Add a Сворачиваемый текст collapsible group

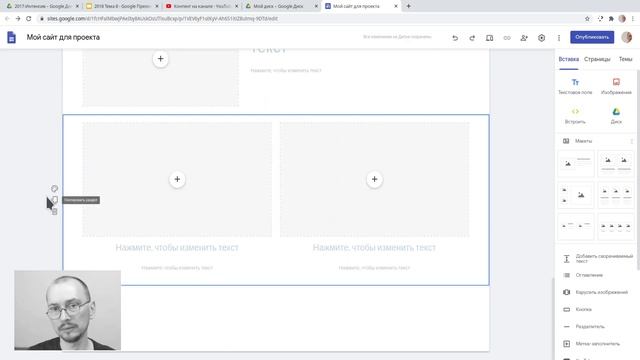598,258
